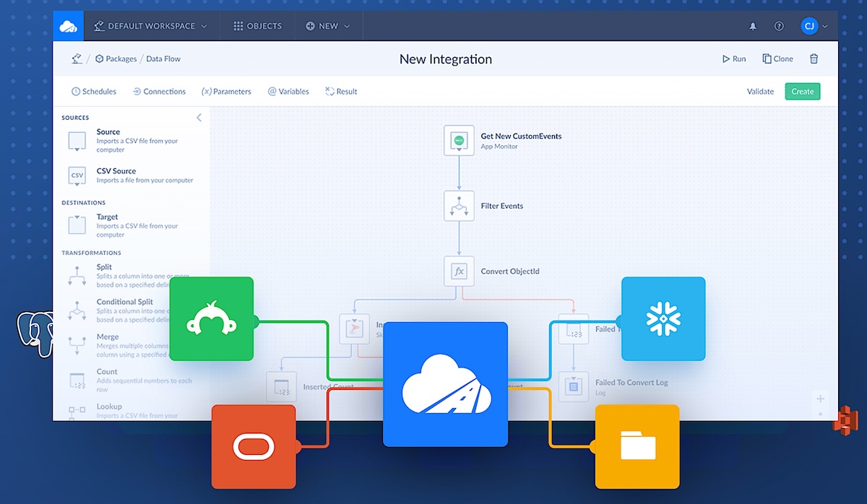Select the Conditional Split transformation icon

coord(77,310)
